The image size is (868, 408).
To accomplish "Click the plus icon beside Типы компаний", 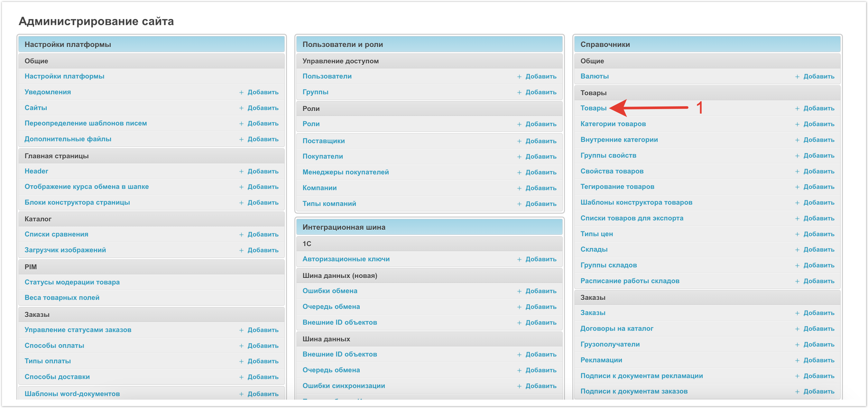I will pos(519,204).
